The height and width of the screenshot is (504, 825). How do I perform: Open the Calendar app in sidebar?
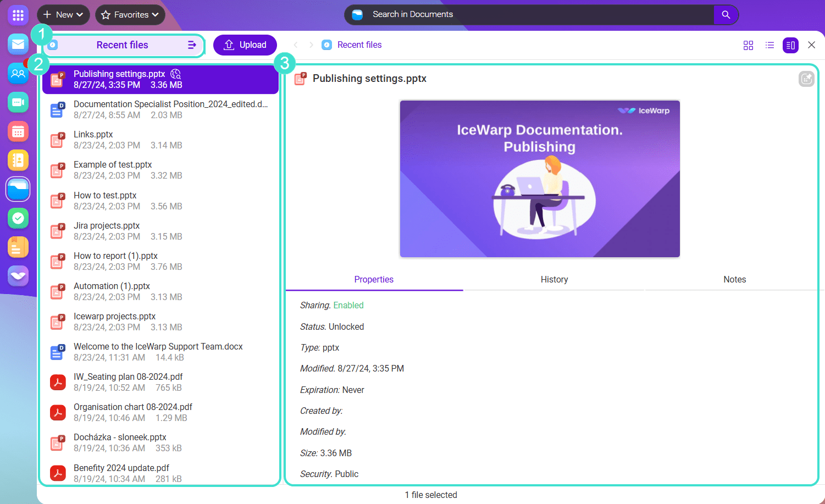[x=18, y=131]
